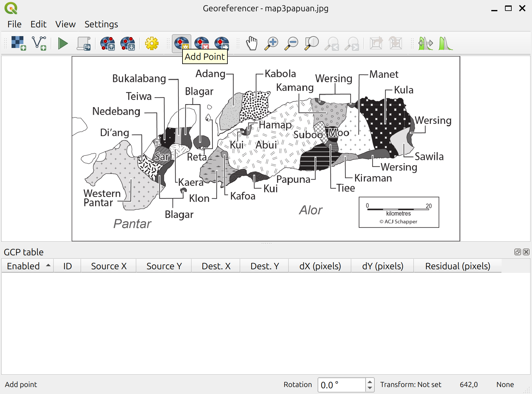The image size is (532, 394).
Task: Click inside the Rotation input field
Action: click(x=341, y=385)
